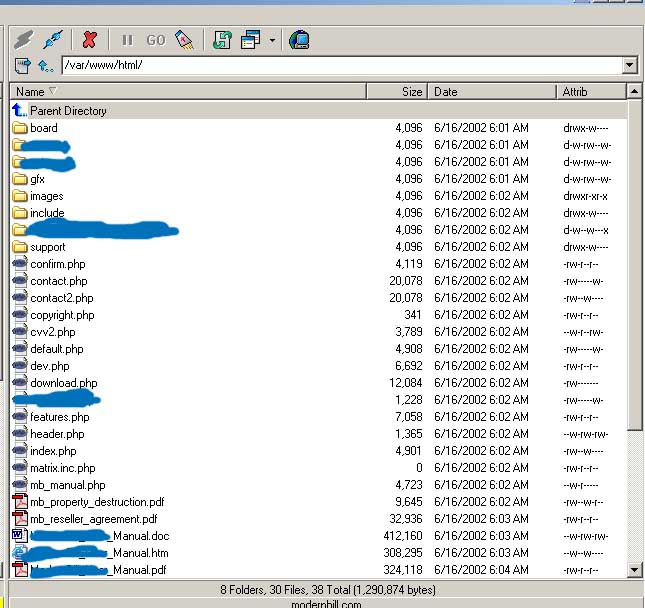Screen dimensions: 645x608
Task: Click the Connect lightning bolt icon
Action: [23, 40]
